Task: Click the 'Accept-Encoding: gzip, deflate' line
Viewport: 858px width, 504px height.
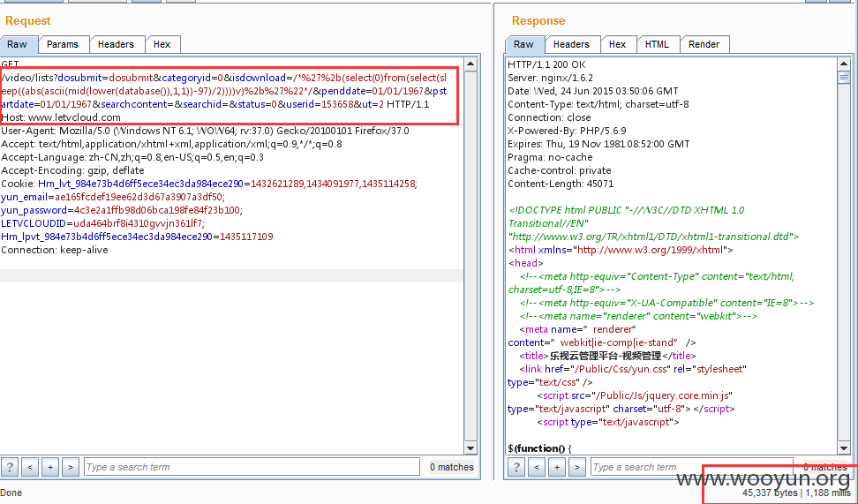Action: click(x=72, y=170)
